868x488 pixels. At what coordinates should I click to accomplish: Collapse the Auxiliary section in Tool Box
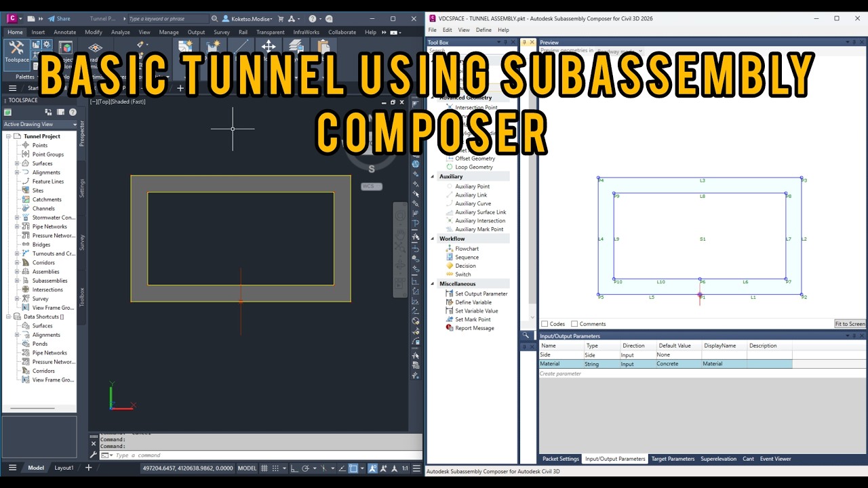pyautogui.click(x=433, y=176)
